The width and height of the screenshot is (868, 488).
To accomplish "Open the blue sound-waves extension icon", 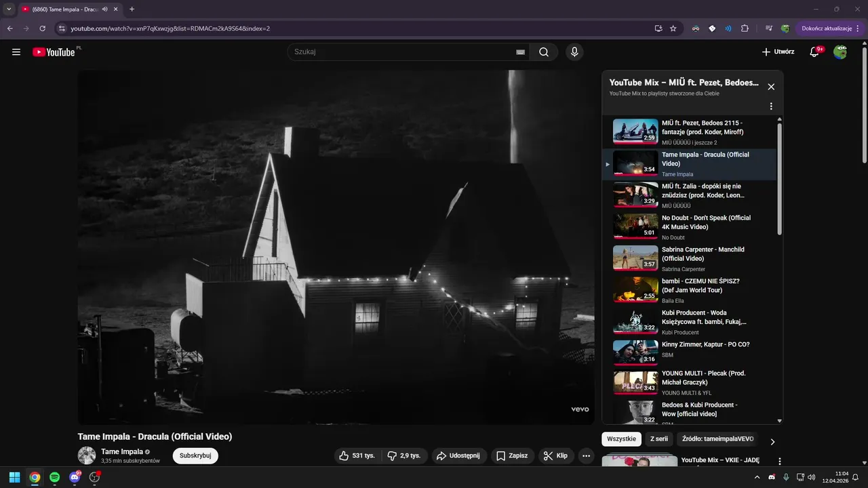I will (x=728, y=28).
